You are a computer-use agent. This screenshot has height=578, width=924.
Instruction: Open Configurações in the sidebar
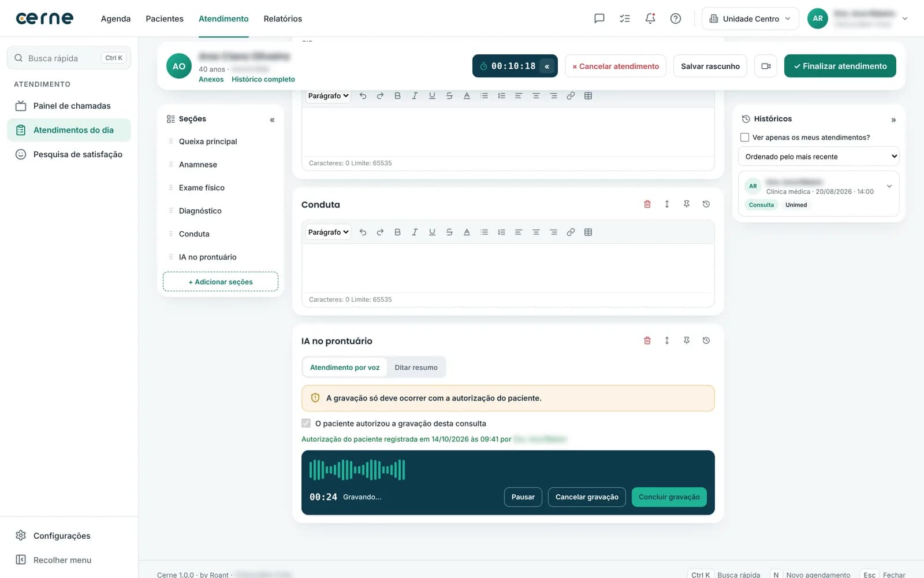click(69, 536)
